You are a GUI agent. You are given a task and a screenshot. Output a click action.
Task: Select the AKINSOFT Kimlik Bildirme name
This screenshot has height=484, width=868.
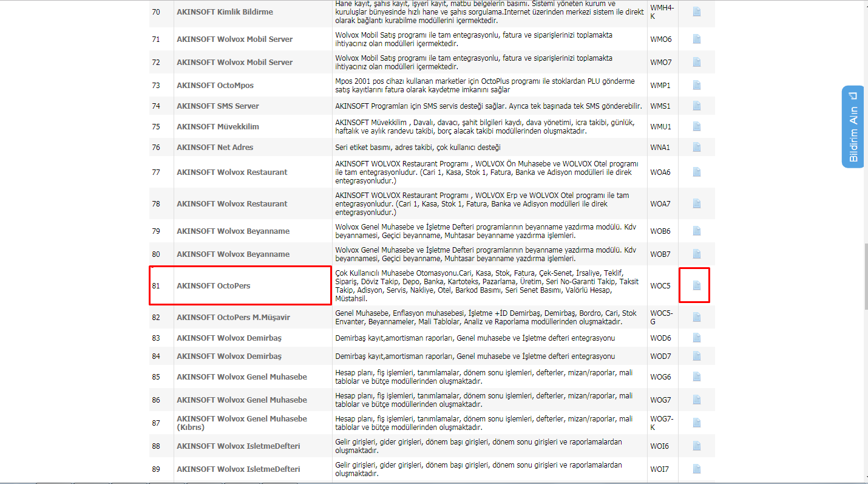pyautogui.click(x=225, y=12)
